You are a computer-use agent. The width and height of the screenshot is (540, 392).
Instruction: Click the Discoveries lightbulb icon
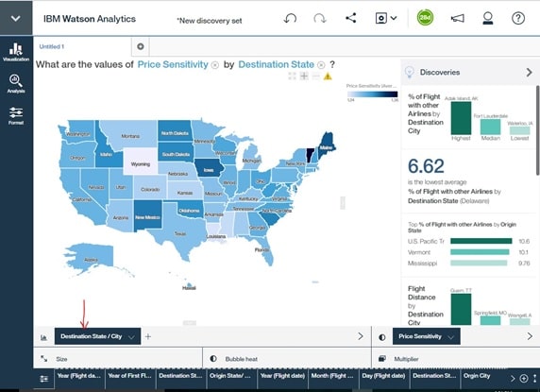click(x=409, y=72)
